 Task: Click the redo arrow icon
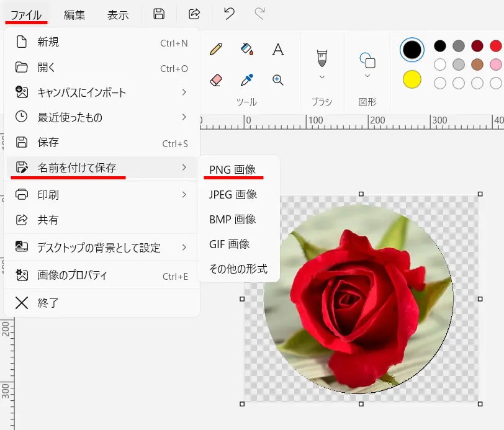click(259, 14)
